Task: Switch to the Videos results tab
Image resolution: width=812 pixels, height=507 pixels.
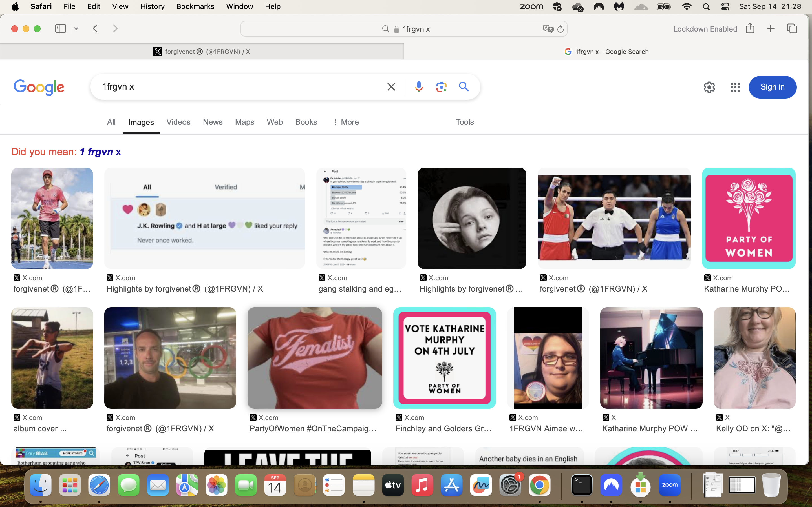Action: (x=178, y=122)
